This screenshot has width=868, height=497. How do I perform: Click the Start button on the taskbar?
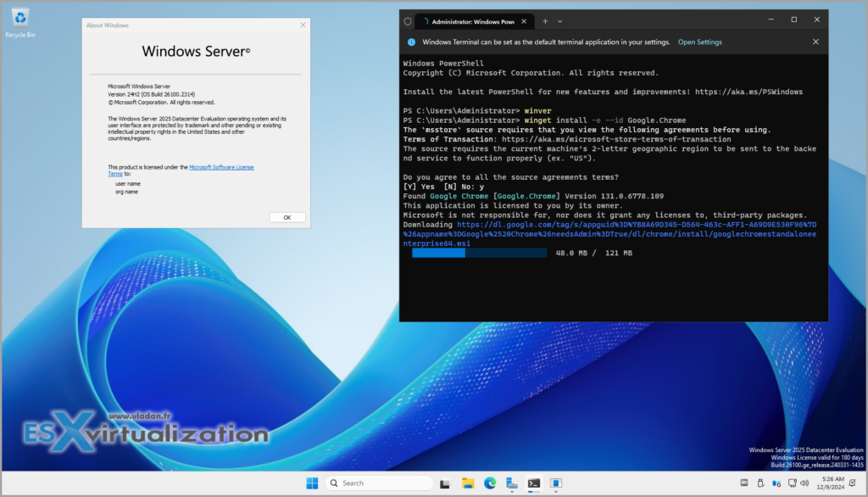tap(311, 483)
